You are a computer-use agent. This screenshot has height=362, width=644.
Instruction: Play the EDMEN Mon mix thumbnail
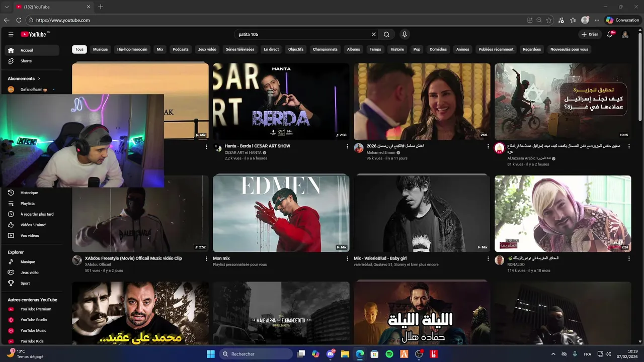[x=281, y=214]
